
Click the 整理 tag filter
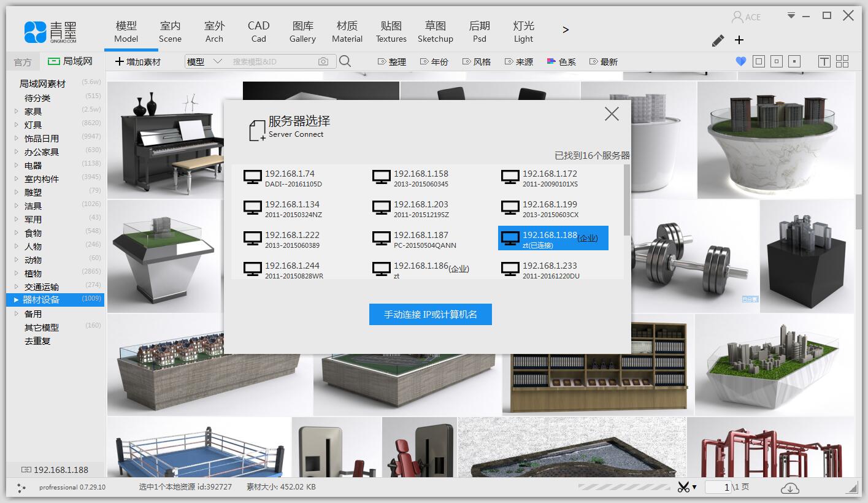(392, 62)
